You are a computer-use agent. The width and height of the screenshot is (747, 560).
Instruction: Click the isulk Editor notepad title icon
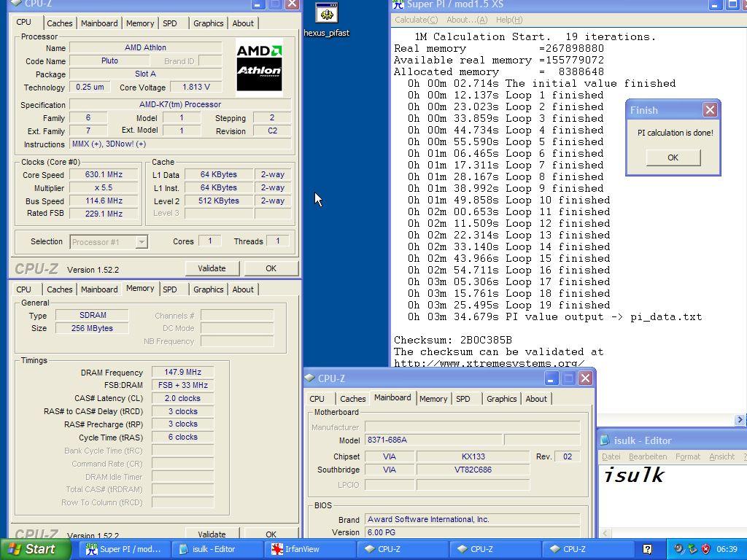click(x=605, y=440)
